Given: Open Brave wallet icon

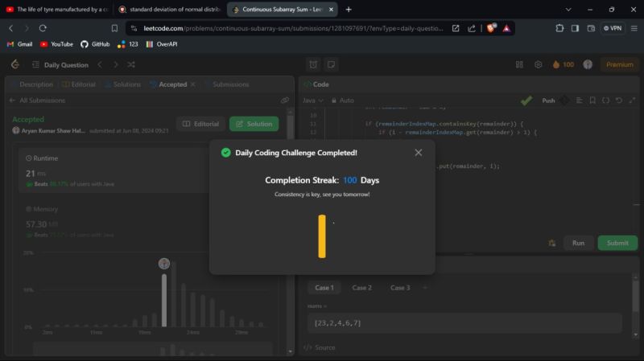Looking at the screenshot, I should click(591, 28).
